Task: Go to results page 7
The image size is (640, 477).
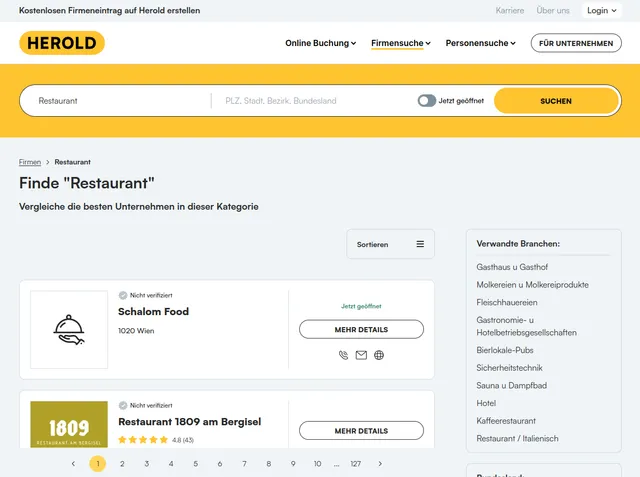Action: [x=244, y=464]
